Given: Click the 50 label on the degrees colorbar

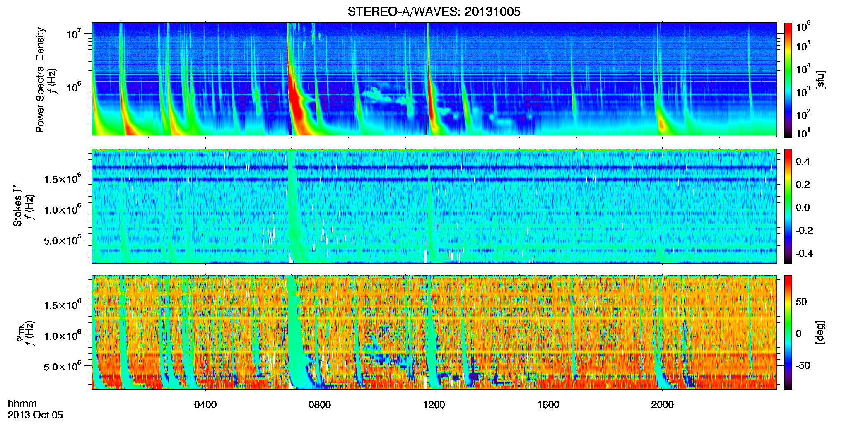Looking at the screenshot, I should coord(801,302).
